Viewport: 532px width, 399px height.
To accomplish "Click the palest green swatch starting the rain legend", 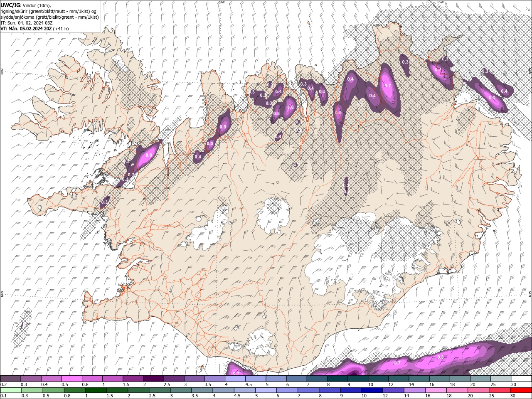I will click(11, 390).
